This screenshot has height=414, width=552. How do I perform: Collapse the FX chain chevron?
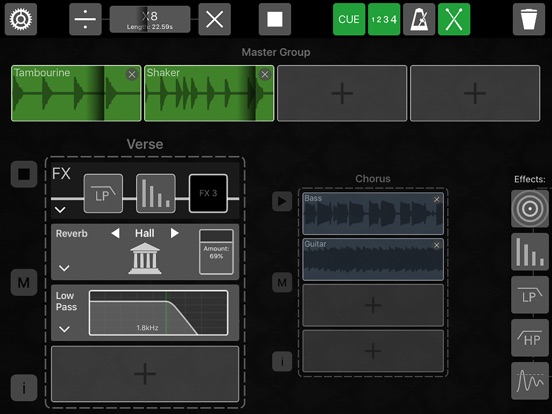60,210
